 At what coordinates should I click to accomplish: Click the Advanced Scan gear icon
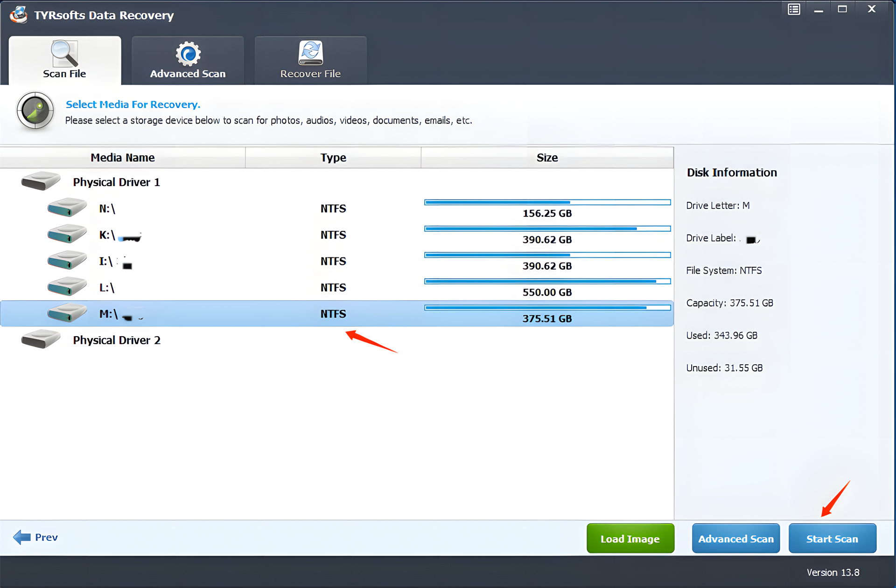coord(188,54)
